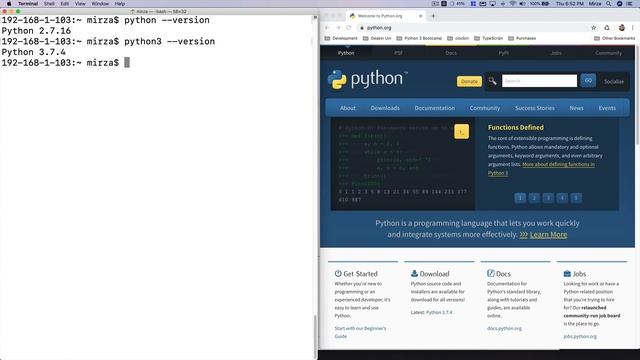Open the Socialize menu

(613, 82)
